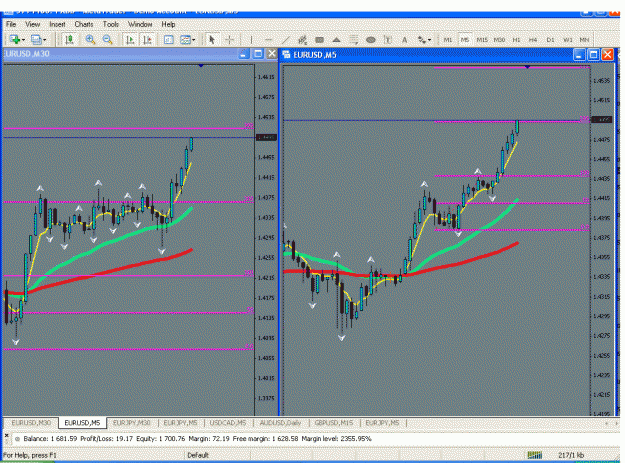Zoom out of the chart
625x463 pixels.
point(107,39)
